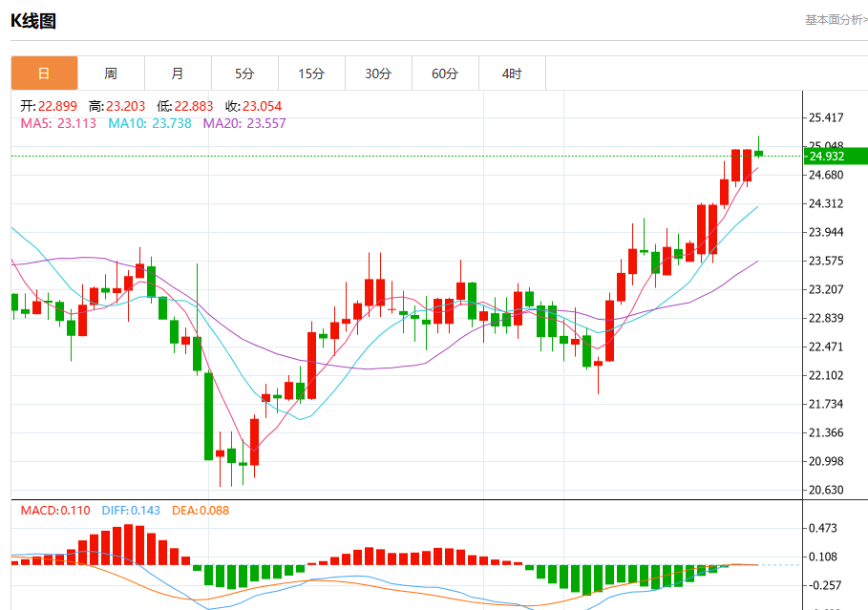
Task: Click the 21.734 price axis label
Action: pyautogui.click(x=826, y=404)
